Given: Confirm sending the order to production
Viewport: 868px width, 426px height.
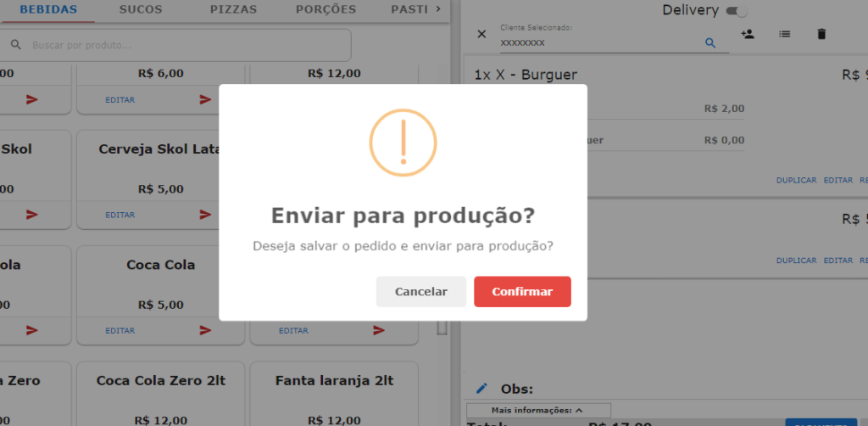Looking at the screenshot, I should [522, 291].
